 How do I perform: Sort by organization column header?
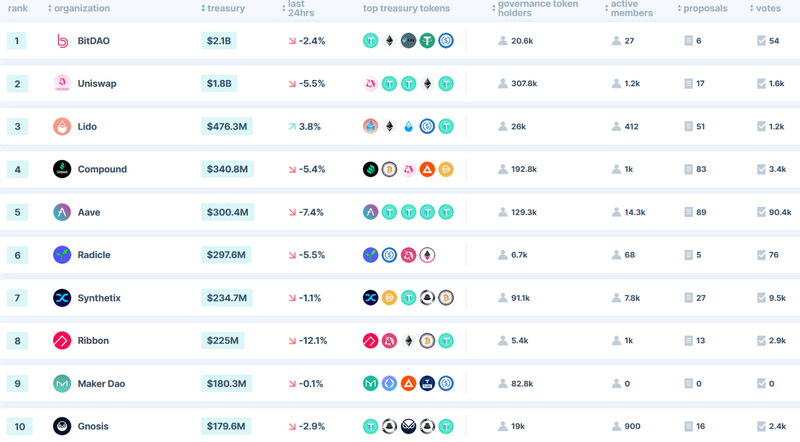[x=79, y=8]
